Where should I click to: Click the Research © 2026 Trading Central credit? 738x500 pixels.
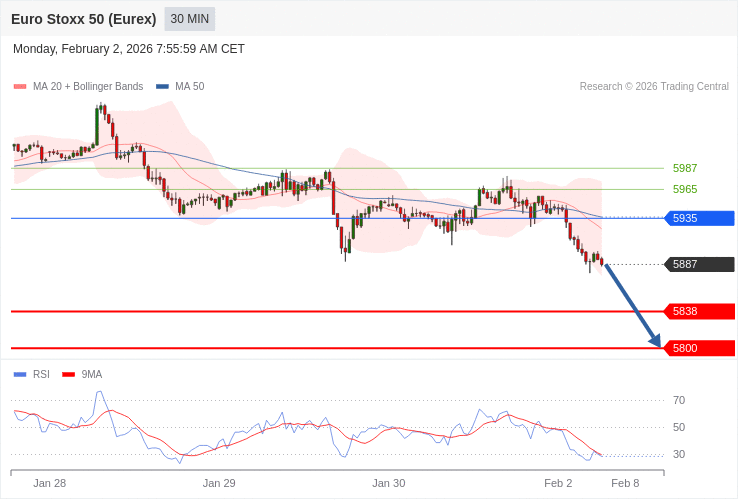(x=654, y=87)
